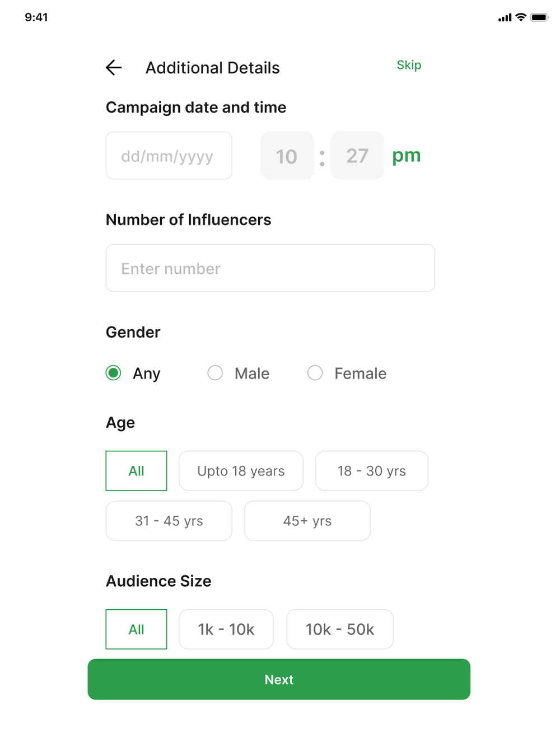Viewport: 560px width, 747px height.
Task: Open the campaign date field
Action: (x=169, y=156)
